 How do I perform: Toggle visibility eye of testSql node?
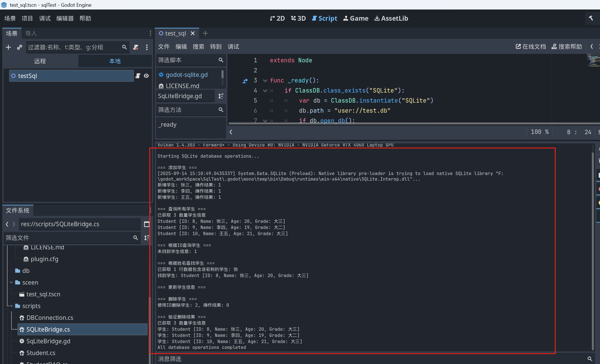click(146, 76)
